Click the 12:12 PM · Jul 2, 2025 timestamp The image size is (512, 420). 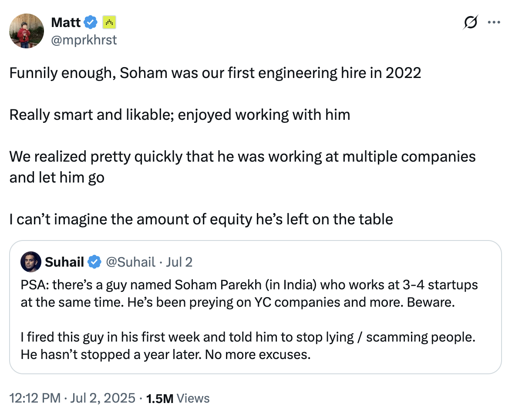coord(72,398)
